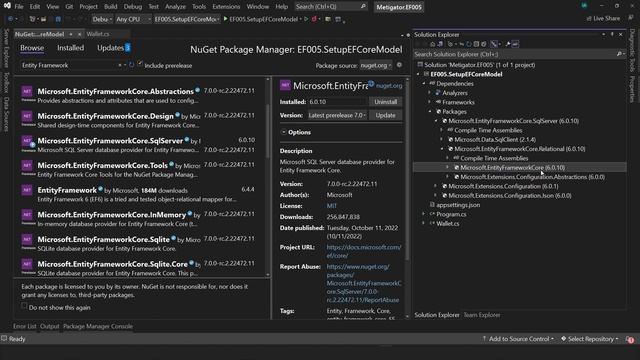The width and height of the screenshot is (640, 360).
Task: Click Microsoft.EntityFrameworkCore.Abstractions package icon
Action: (x=27, y=92)
